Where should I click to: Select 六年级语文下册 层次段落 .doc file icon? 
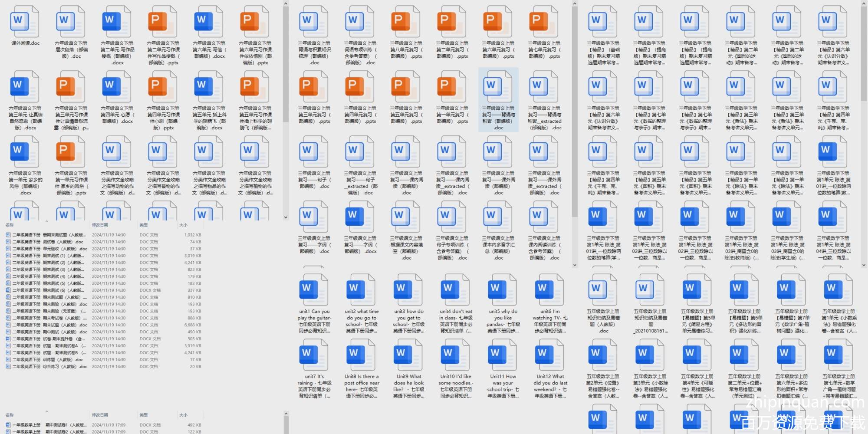pos(71,21)
